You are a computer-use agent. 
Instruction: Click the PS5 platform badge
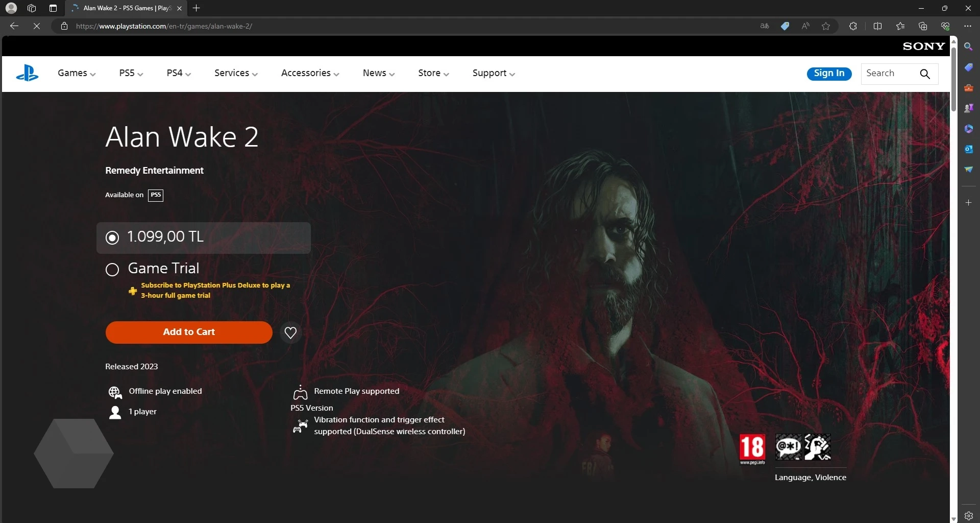coord(156,195)
